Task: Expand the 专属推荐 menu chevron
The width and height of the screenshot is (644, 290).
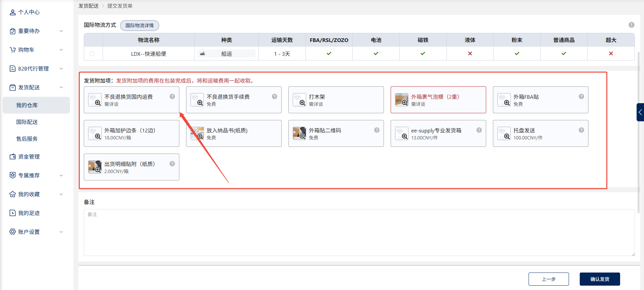Action: pyautogui.click(x=61, y=175)
